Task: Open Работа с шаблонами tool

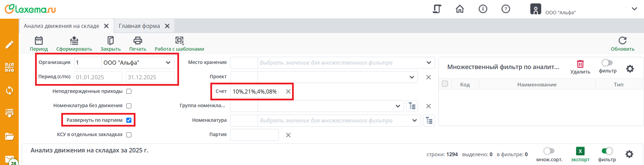Action: (179, 41)
